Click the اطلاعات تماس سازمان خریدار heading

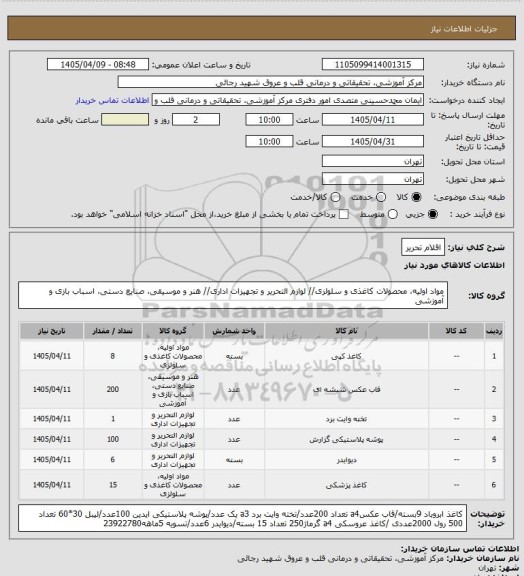click(x=459, y=549)
